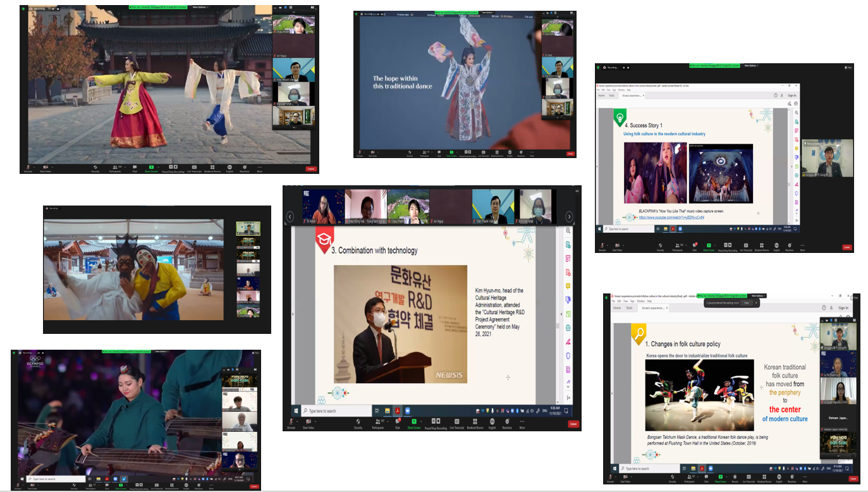Open Breakout Rooms in the Combination with technology window

tap(475, 424)
